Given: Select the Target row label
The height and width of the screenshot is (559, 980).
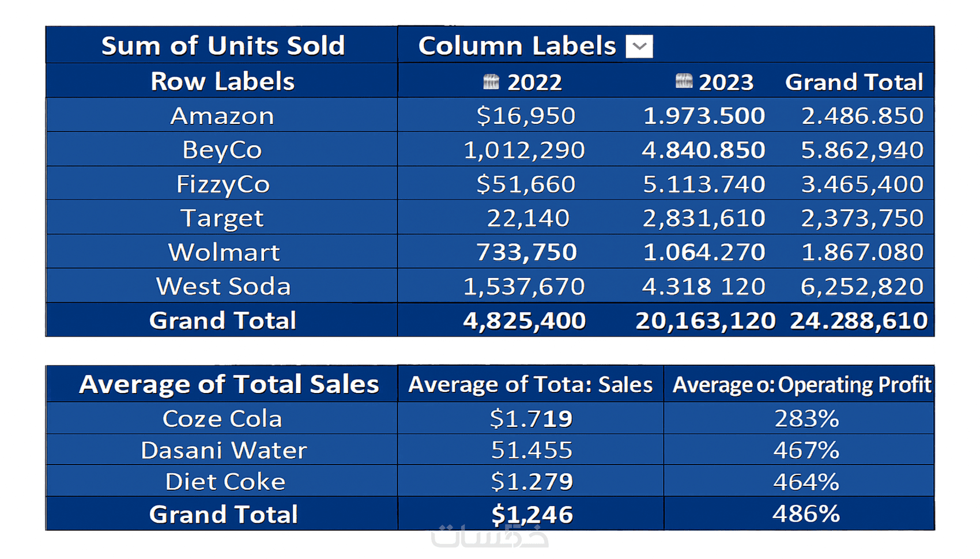Looking at the screenshot, I should pyautogui.click(x=223, y=218).
